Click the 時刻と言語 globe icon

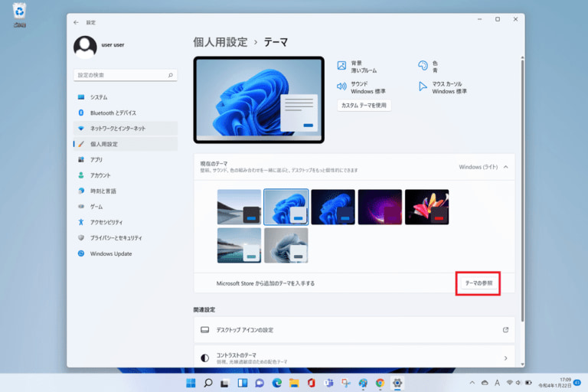click(81, 191)
